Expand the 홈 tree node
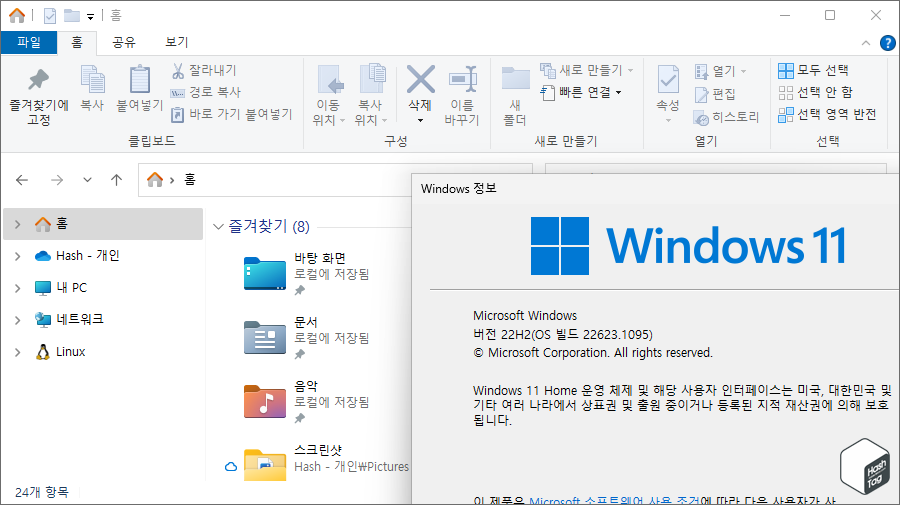 [x=18, y=224]
